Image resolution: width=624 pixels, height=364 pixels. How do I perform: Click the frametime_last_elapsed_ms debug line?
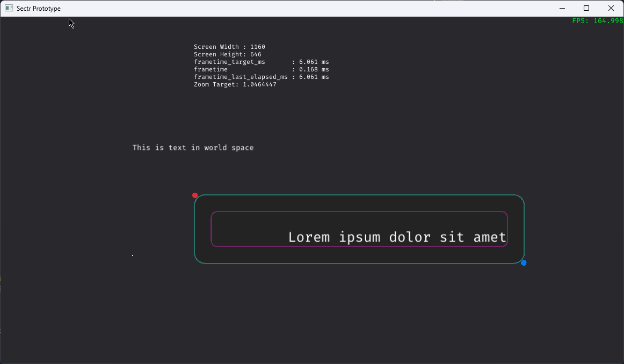click(261, 77)
